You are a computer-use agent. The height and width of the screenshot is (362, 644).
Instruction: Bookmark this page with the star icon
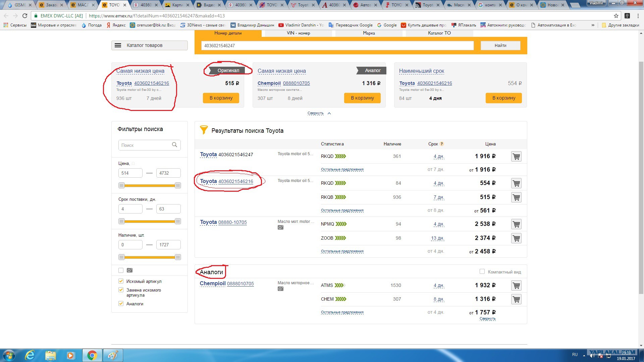616,16
